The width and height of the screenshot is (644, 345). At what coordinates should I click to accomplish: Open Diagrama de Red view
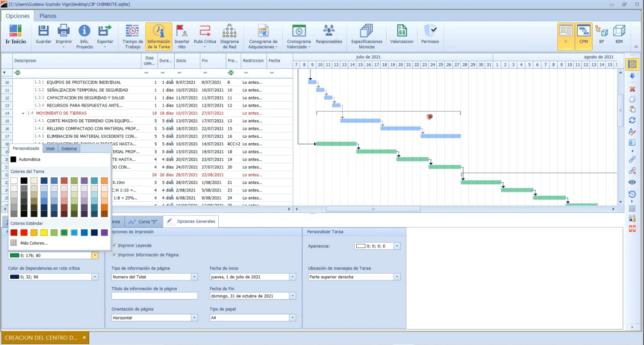(229, 31)
